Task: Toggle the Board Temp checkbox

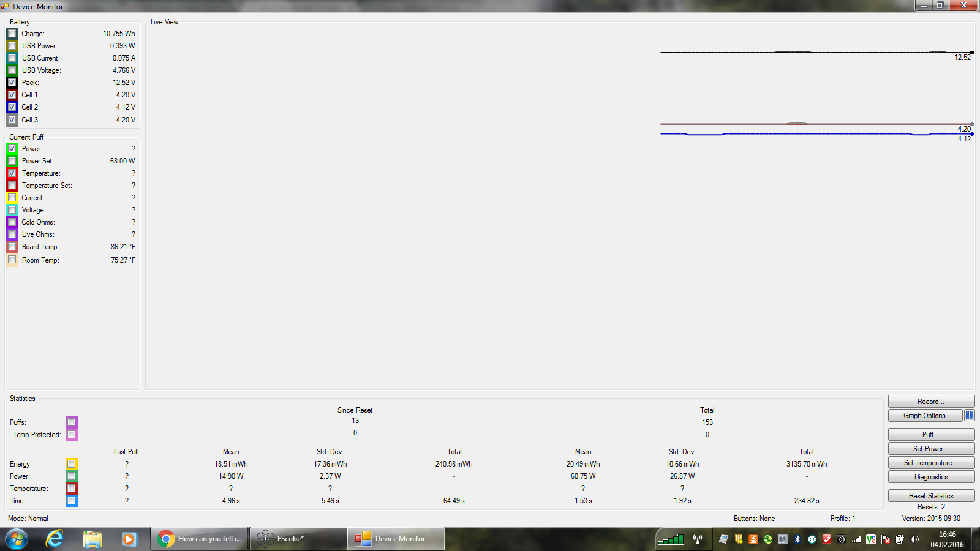Action: pyautogui.click(x=12, y=247)
